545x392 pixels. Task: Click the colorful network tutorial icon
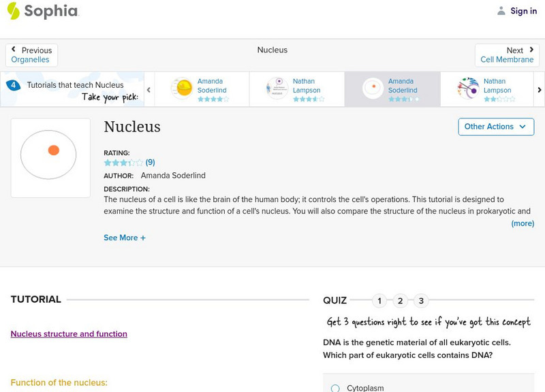(468, 89)
